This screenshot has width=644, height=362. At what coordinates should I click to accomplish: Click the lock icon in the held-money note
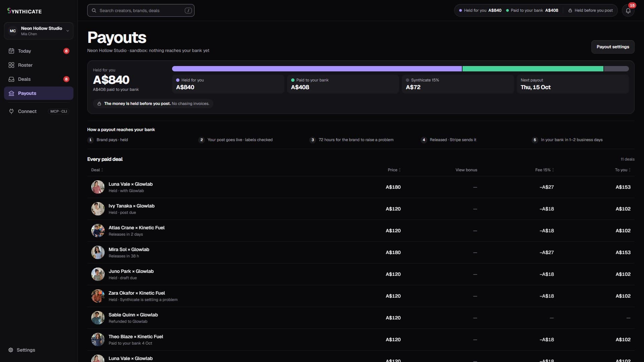click(99, 104)
